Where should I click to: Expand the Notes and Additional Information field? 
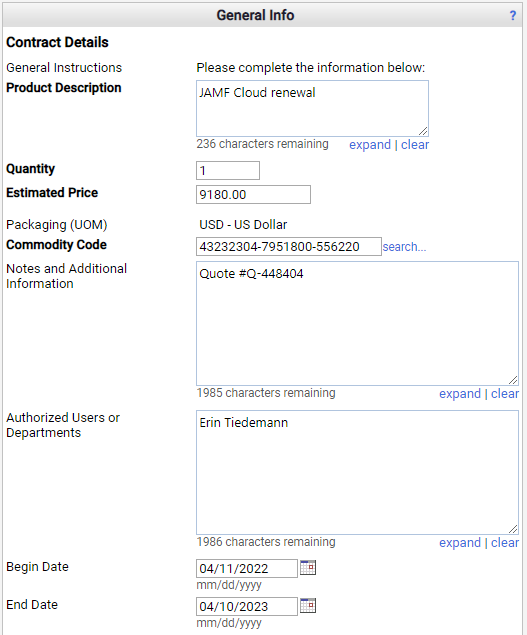pyautogui.click(x=460, y=394)
